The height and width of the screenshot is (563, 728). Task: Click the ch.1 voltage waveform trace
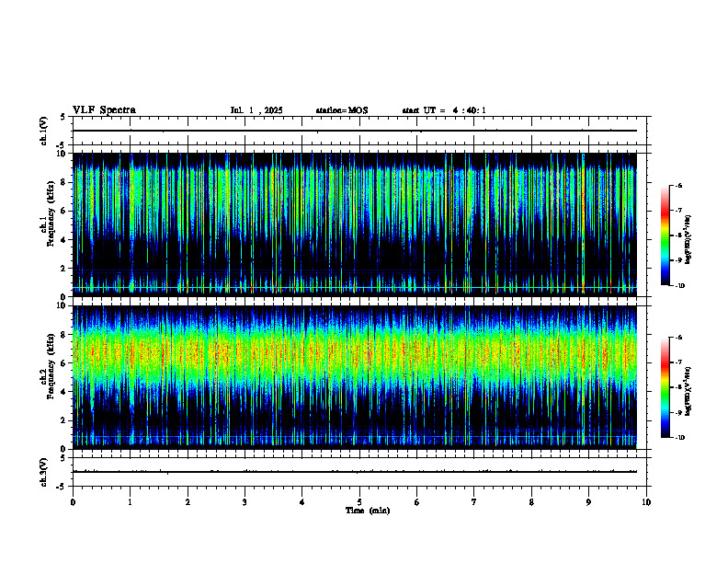tap(355, 131)
